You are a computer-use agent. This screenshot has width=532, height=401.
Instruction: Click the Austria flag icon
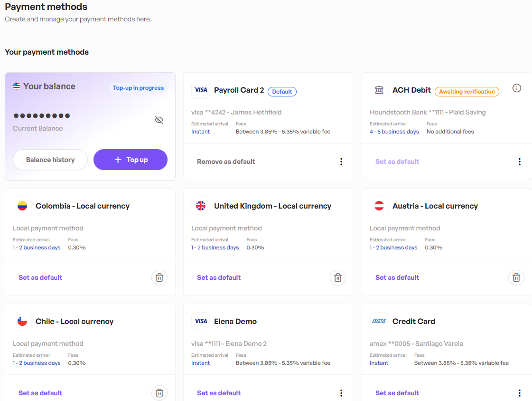(379, 206)
